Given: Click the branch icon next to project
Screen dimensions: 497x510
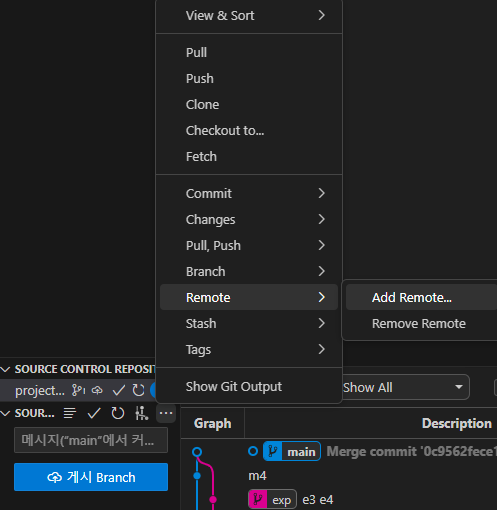Looking at the screenshot, I should click(78, 390).
